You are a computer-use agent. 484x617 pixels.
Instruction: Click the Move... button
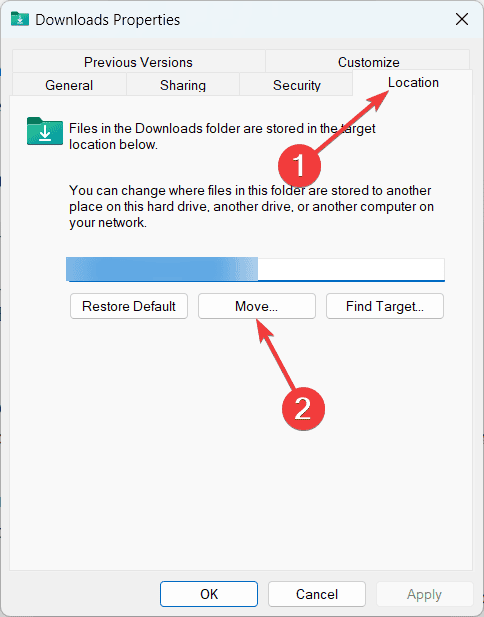(x=257, y=306)
